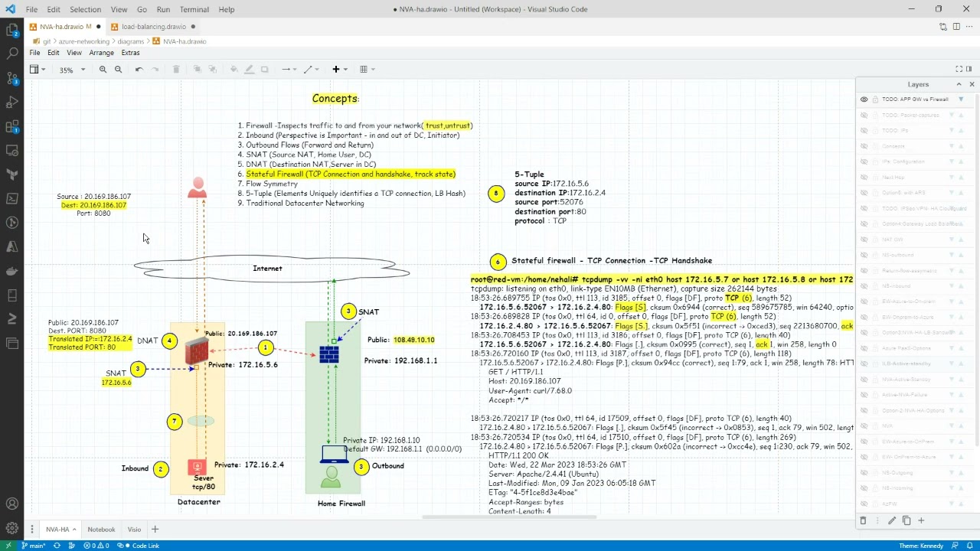Select the Notebook page tab
This screenshot has height=551, width=980.
101,529
